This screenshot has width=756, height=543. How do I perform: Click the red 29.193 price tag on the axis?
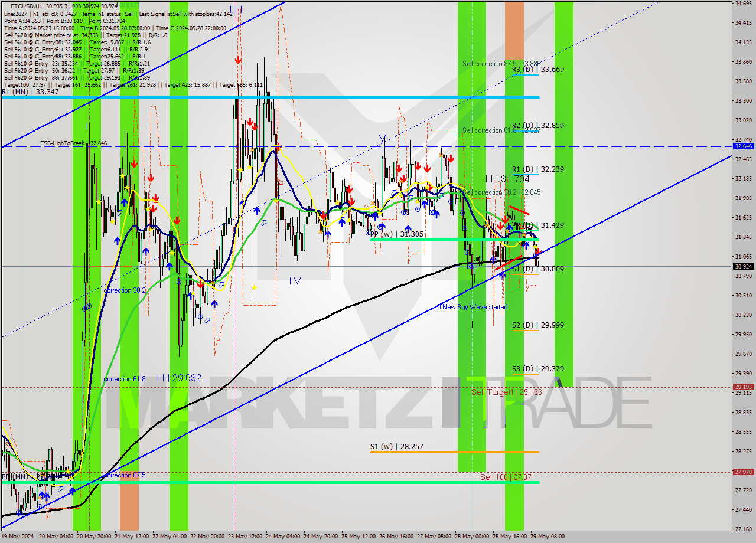point(743,387)
